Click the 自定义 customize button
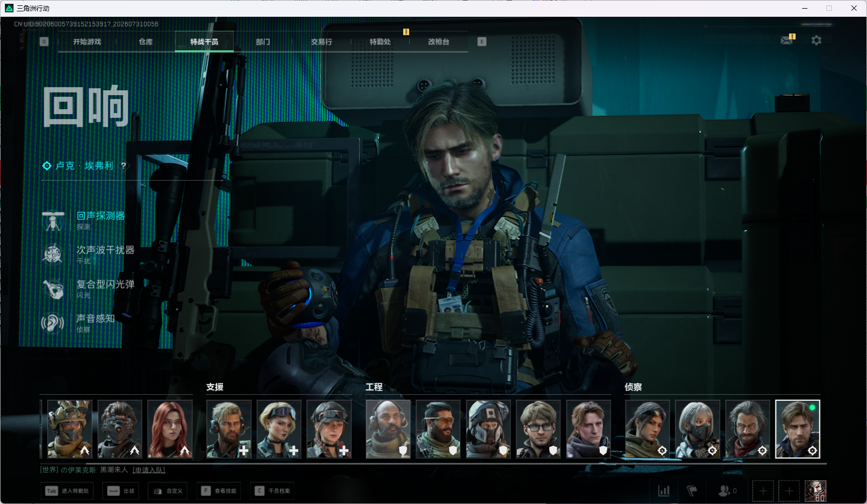This screenshot has width=867, height=504. click(x=168, y=491)
